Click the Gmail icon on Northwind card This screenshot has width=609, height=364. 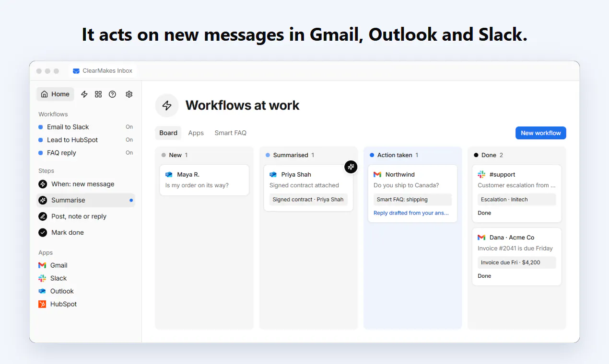377,175
